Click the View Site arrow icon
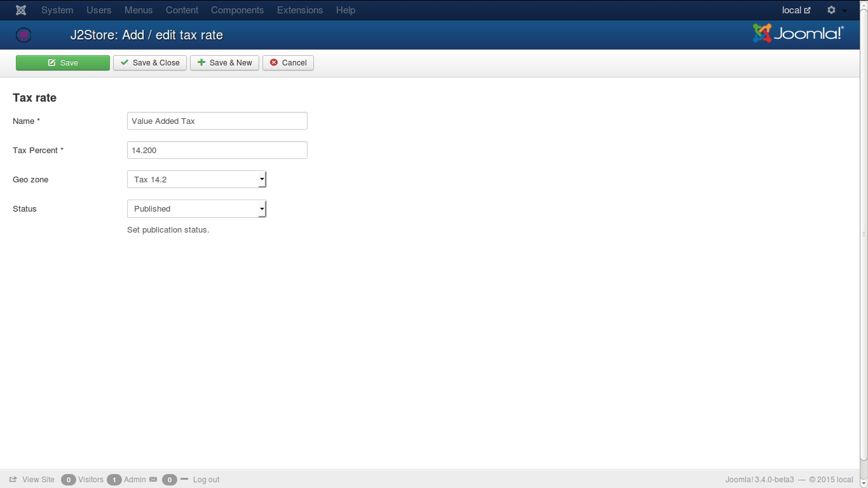This screenshot has width=868, height=488. click(13, 480)
